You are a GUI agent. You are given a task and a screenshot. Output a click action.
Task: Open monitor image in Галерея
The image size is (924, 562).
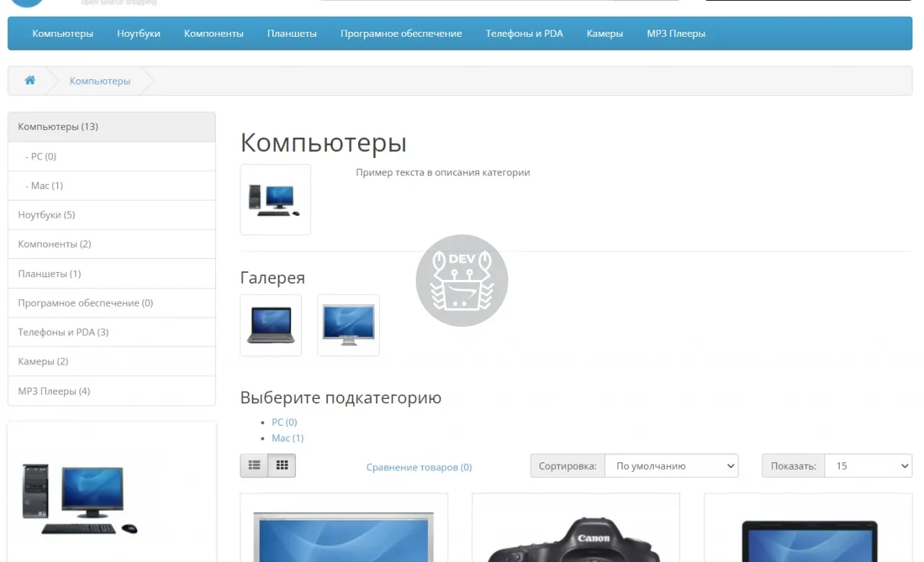point(349,325)
